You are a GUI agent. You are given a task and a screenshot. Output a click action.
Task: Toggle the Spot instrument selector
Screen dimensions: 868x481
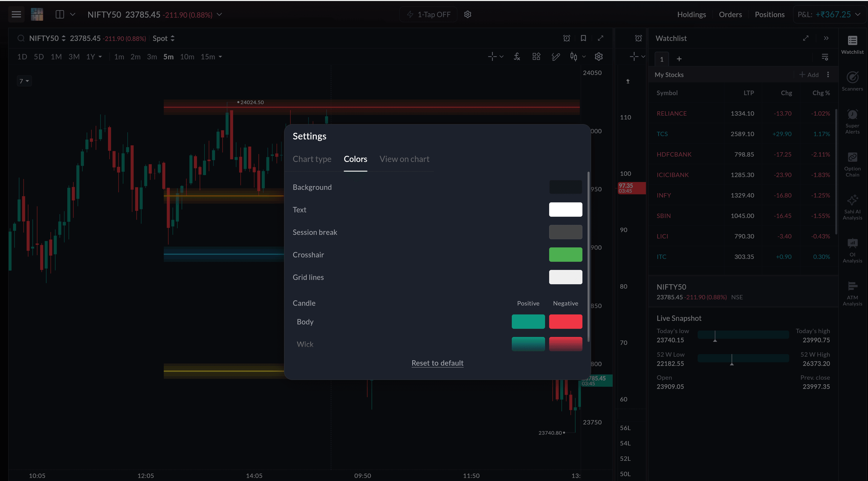click(x=164, y=38)
